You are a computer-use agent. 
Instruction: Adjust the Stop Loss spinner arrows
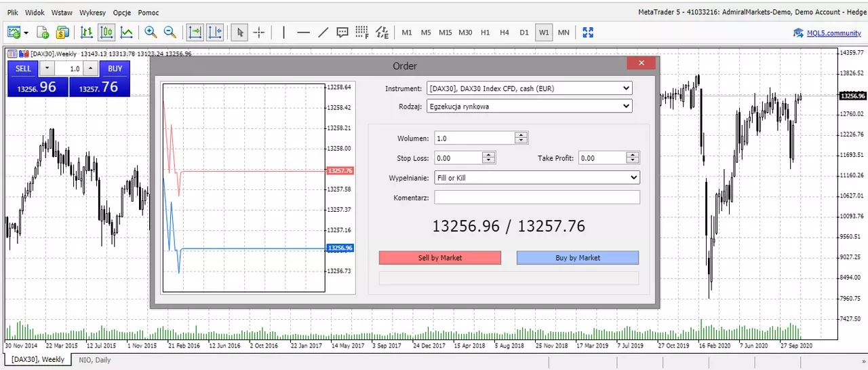(489, 158)
